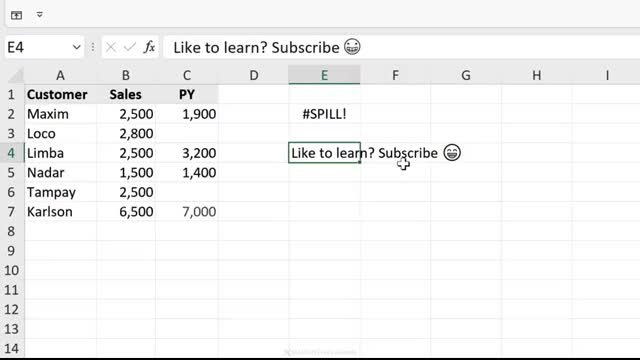
Task: Select row 10 header
Action: tap(11, 271)
